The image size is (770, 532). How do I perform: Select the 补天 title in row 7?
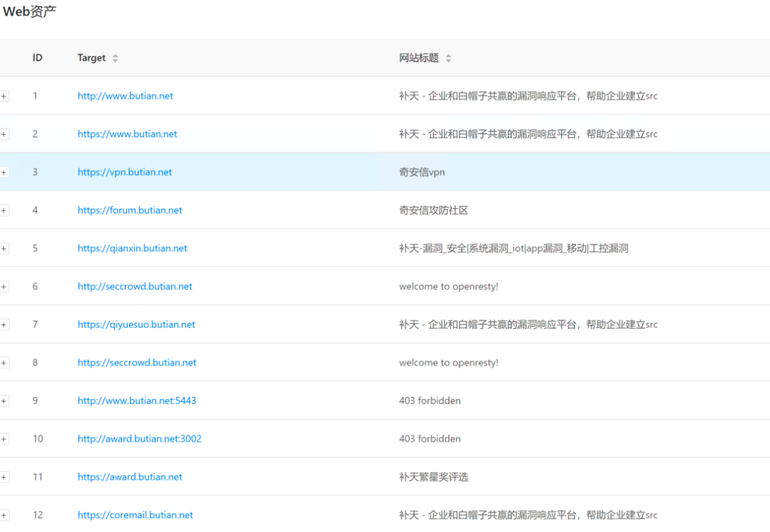click(528, 324)
